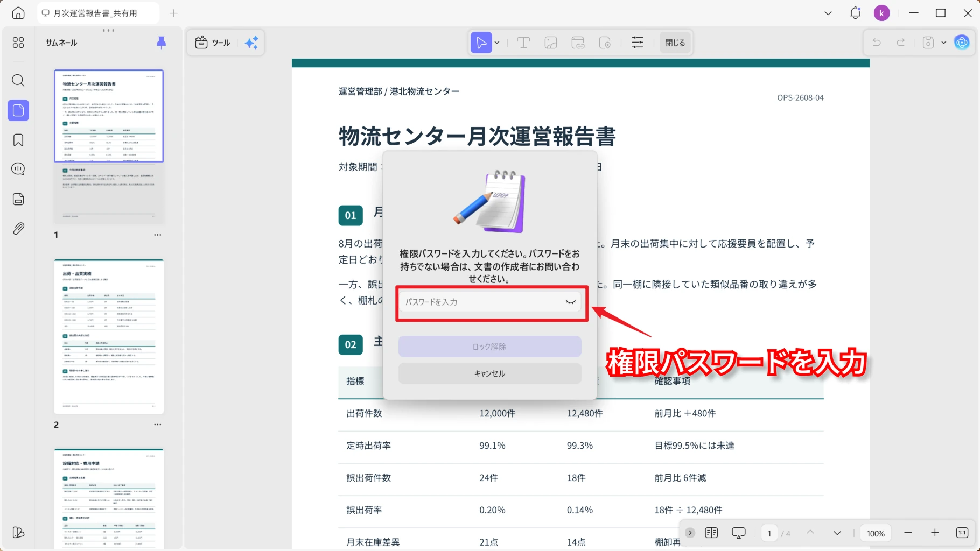
Task: Expand the selection tool dropdown arrow
Action: (497, 43)
